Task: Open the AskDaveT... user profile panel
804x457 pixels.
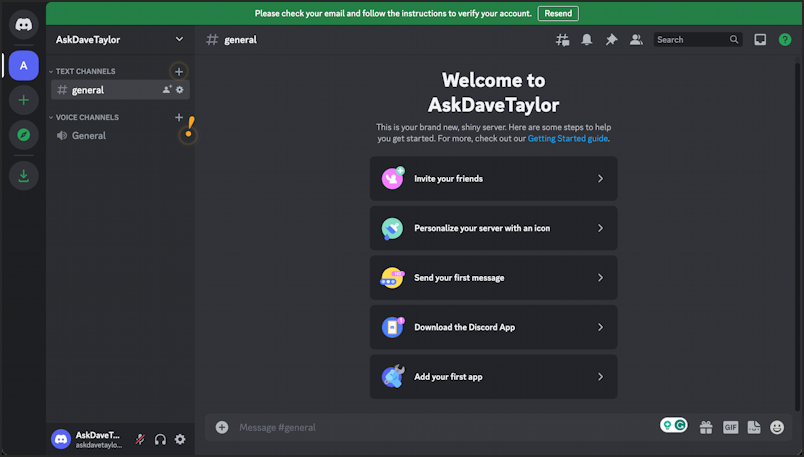Action: (88, 439)
